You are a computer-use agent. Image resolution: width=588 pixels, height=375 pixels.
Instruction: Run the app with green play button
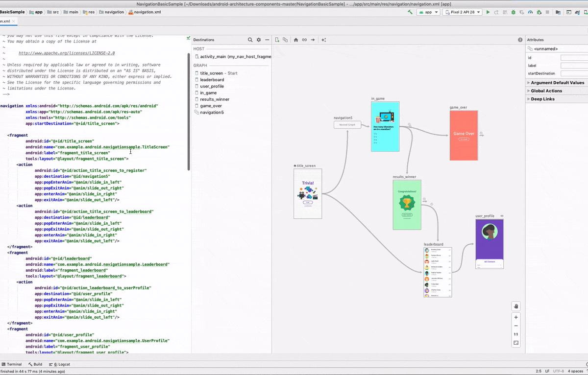coord(488,12)
